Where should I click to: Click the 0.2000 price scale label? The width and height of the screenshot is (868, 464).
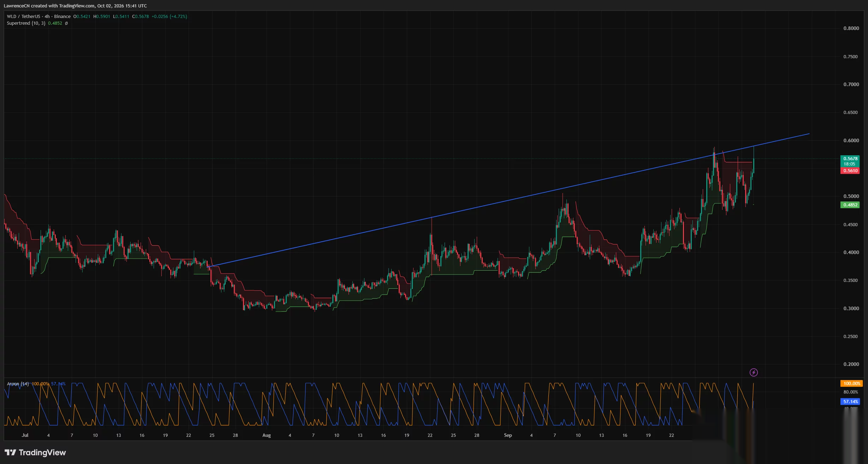tap(851, 364)
